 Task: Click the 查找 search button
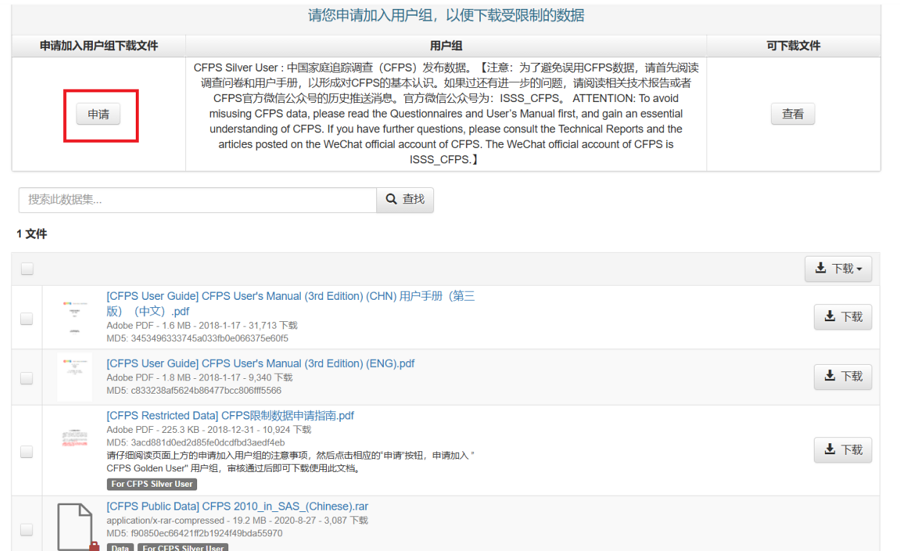405,200
